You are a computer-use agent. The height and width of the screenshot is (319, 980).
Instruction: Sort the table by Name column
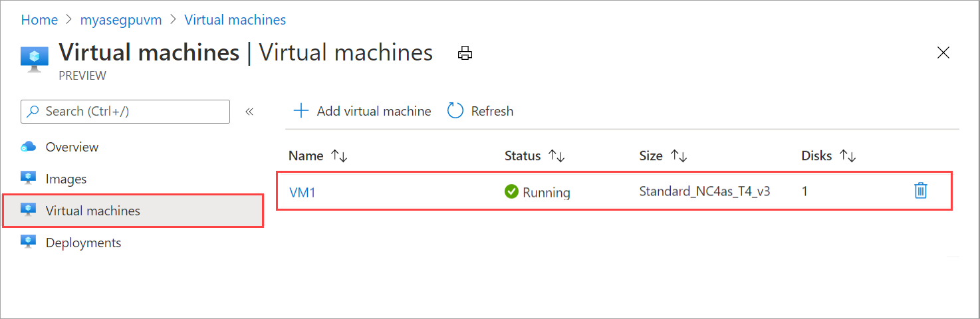point(339,156)
